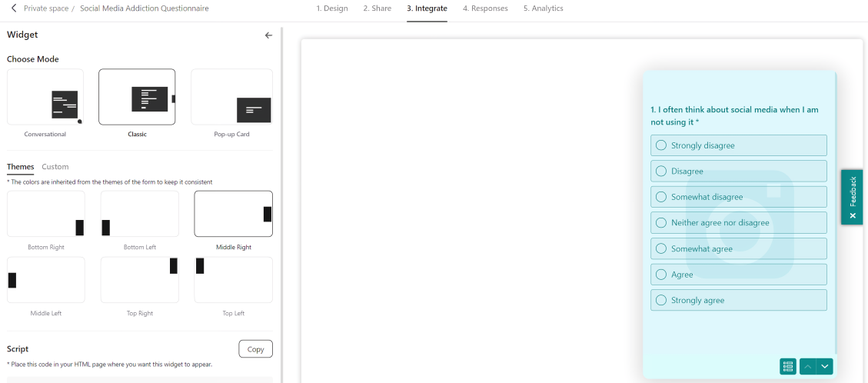Select the Conversational mode thumbnail
Viewport: 868px width, 383px height.
tap(45, 97)
